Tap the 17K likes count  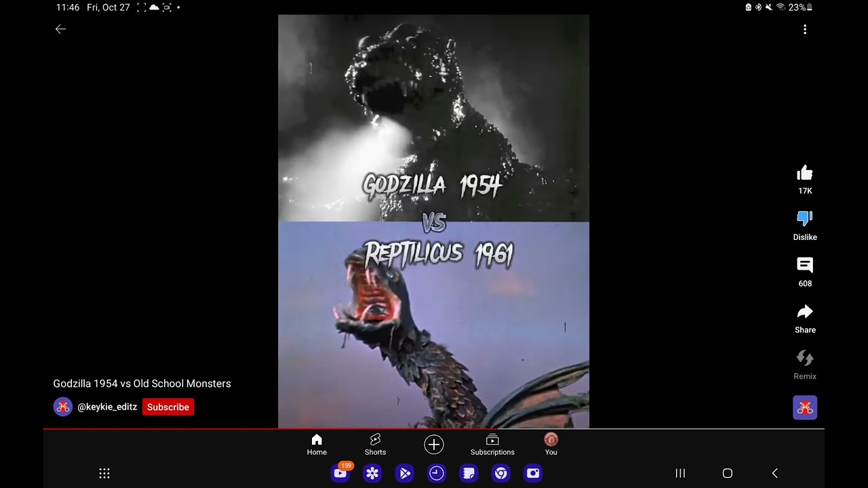coord(805,191)
